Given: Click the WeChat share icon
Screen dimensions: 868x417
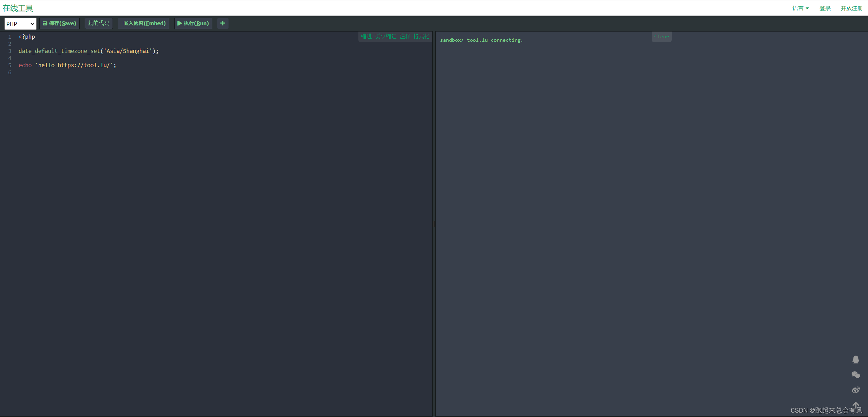Looking at the screenshot, I should [855, 374].
